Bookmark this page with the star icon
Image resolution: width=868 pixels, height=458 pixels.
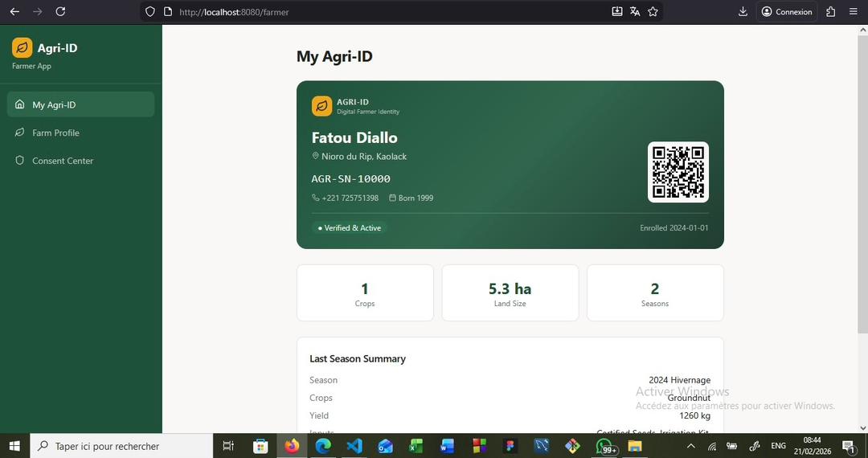[653, 11]
